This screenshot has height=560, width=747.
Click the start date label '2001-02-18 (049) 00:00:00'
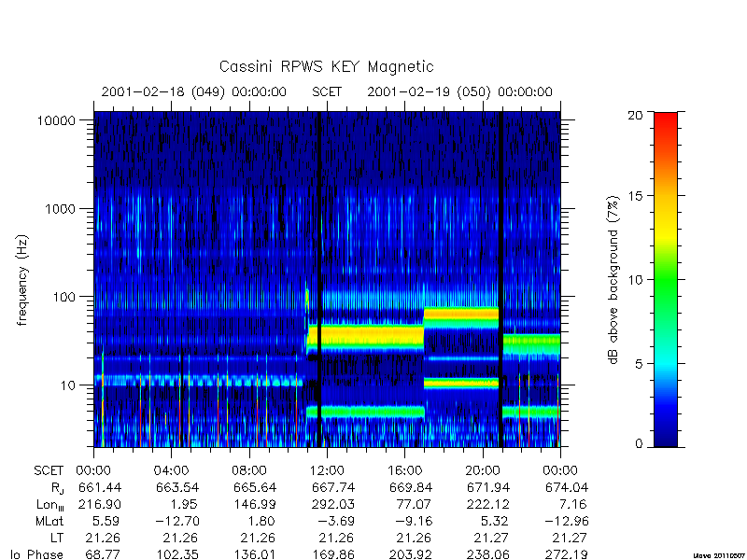[x=194, y=91]
